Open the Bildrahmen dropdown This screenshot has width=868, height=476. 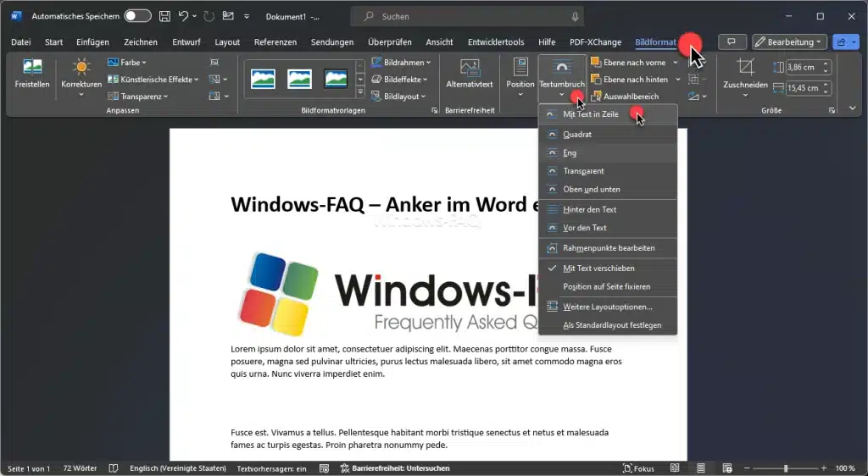coord(401,63)
